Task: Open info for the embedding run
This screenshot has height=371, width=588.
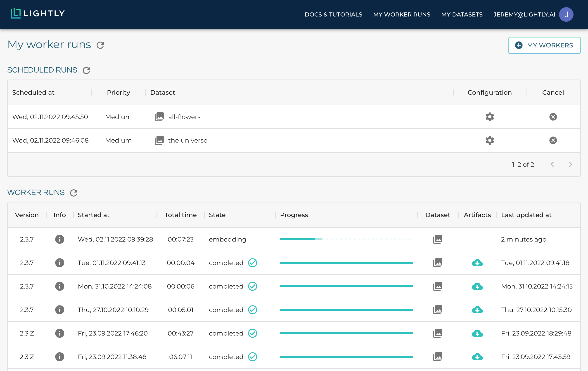Action: click(x=59, y=239)
